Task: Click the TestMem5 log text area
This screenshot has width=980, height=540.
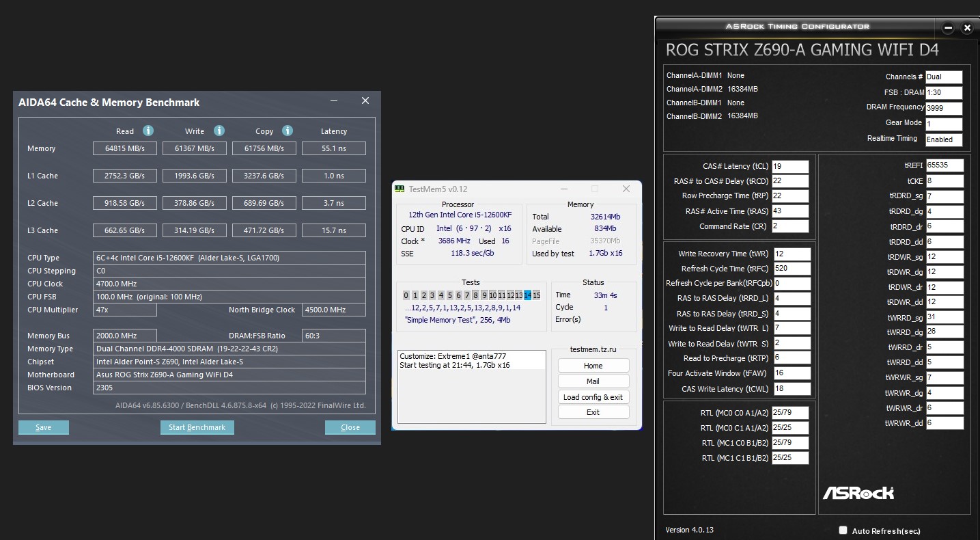Action: (472, 387)
